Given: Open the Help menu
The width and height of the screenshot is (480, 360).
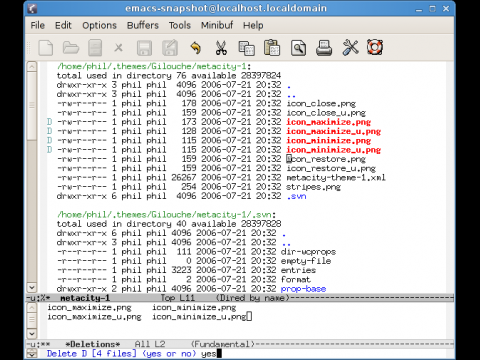Looking at the screenshot, I should pos(253,25).
